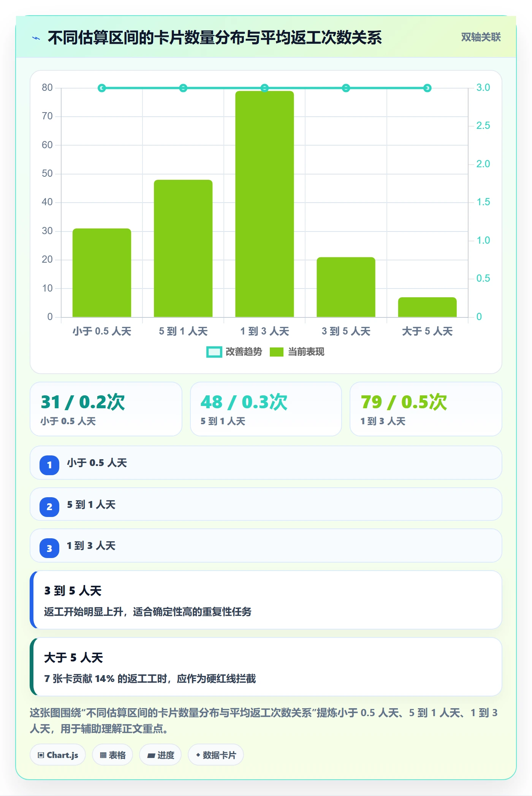Click the green bar for 小于 0.5 人天
Viewport: 532px width, 796px height.
pyautogui.click(x=102, y=273)
